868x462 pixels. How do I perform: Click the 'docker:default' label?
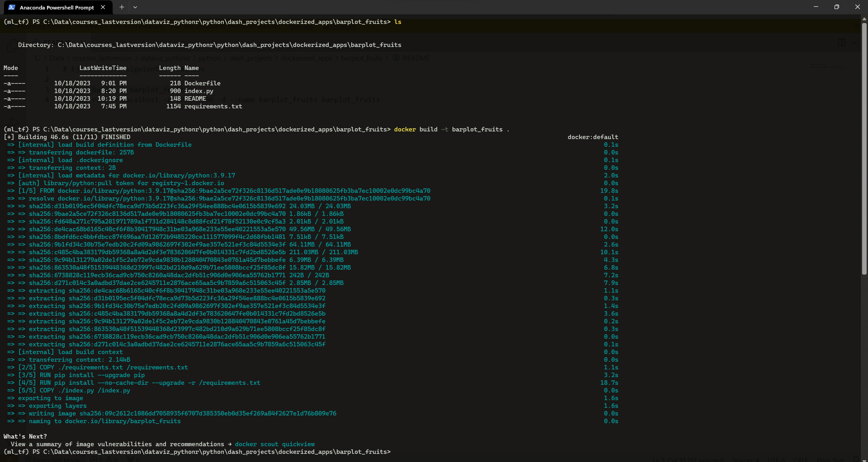coord(593,137)
